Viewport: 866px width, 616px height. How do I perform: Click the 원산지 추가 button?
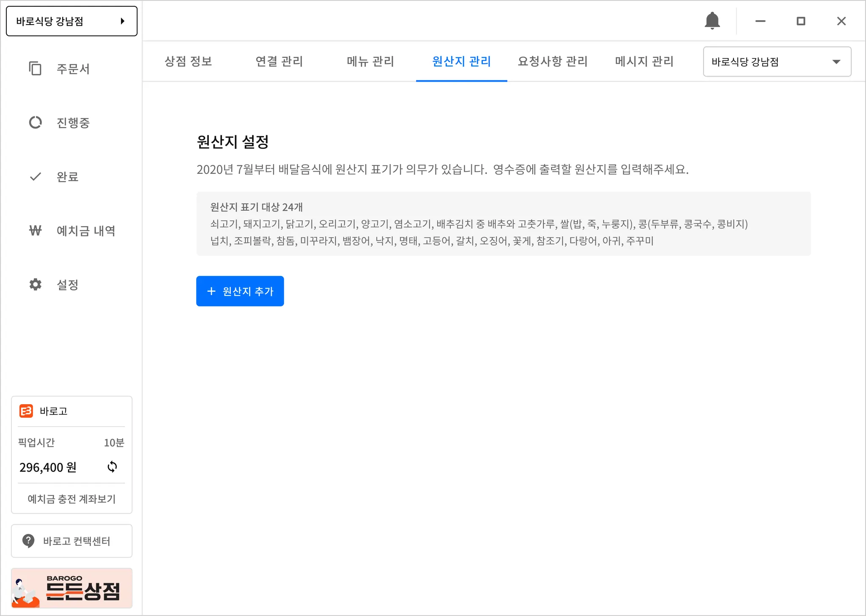pyautogui.click(x=240, y=291)
